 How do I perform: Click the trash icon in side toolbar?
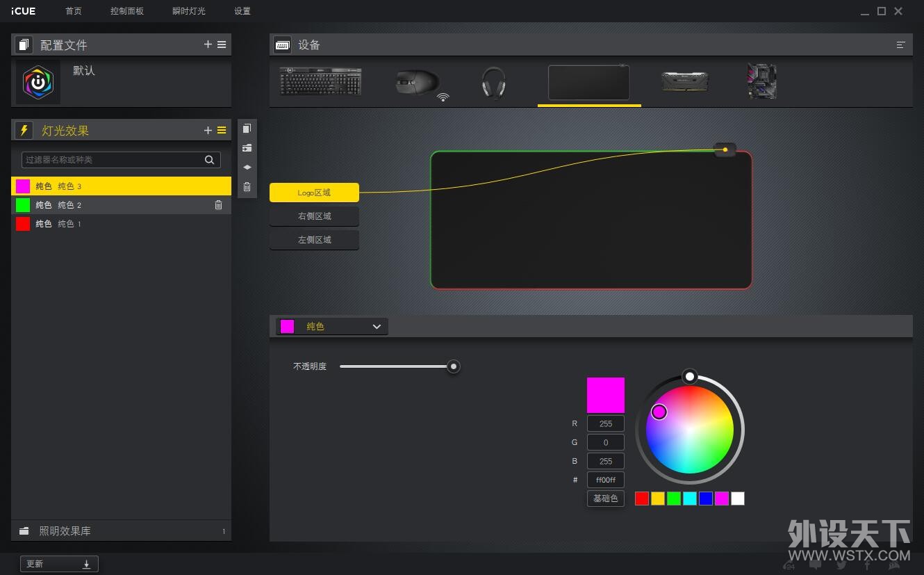tap(247, 187)
